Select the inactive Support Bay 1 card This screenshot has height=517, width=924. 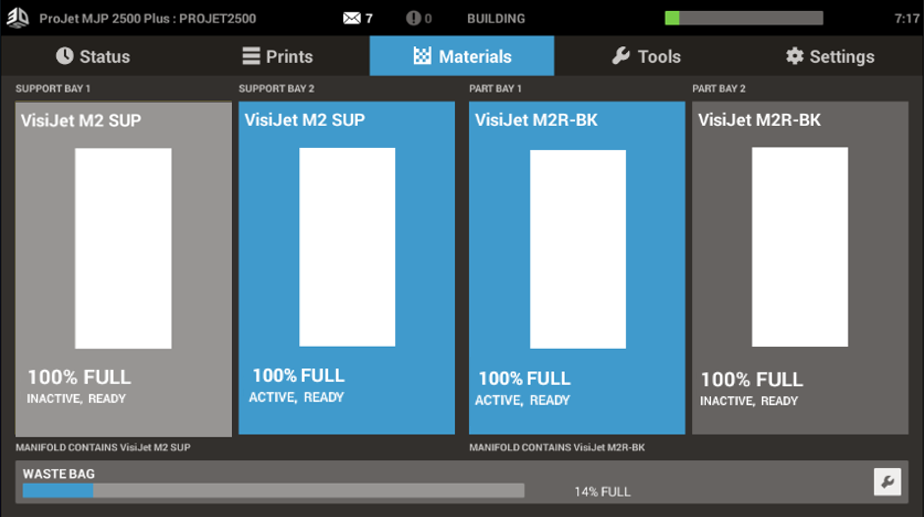point(123,269)
